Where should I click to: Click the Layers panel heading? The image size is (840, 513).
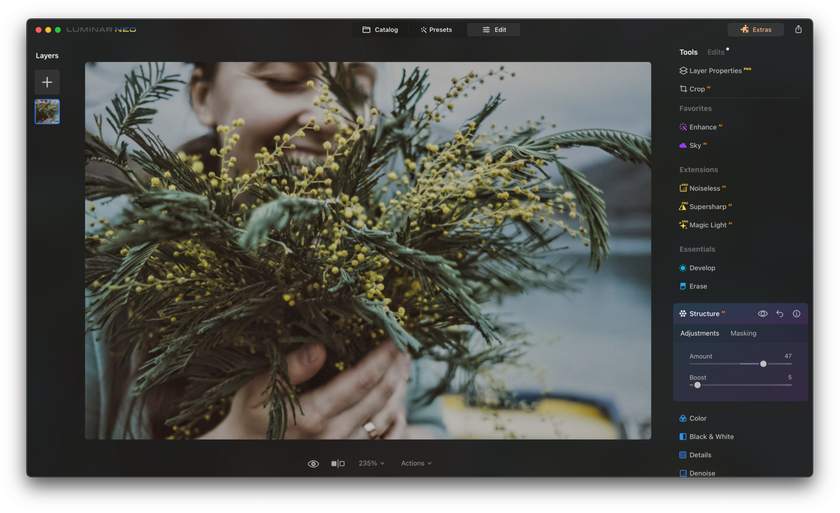pos(47,56)
